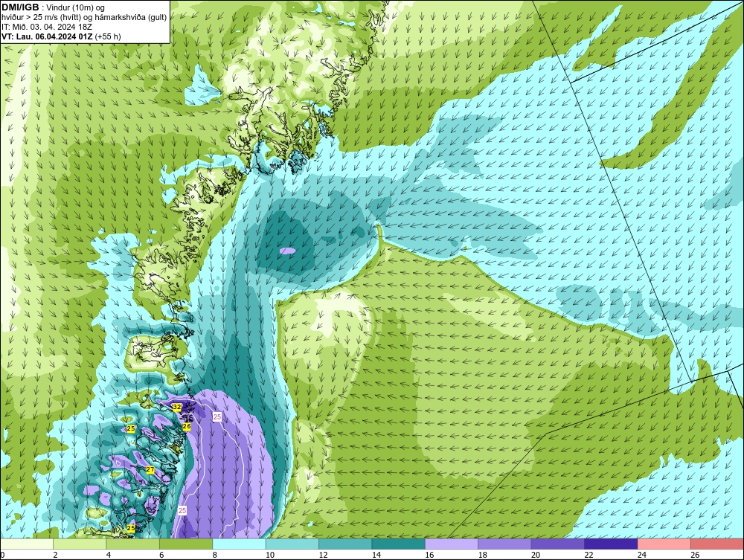Select the 8–10 m/s light cyan swatch
The height and width of the screenshot is (560, 744).
pyautogui.click(x=239, y=544)
